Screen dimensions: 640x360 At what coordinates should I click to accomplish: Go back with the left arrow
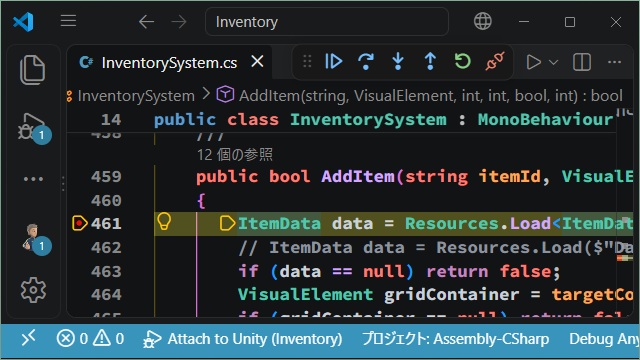point(146,22)
